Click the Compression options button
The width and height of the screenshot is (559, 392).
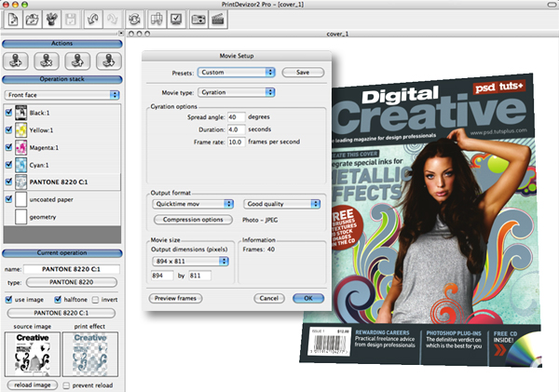point(193,220)
